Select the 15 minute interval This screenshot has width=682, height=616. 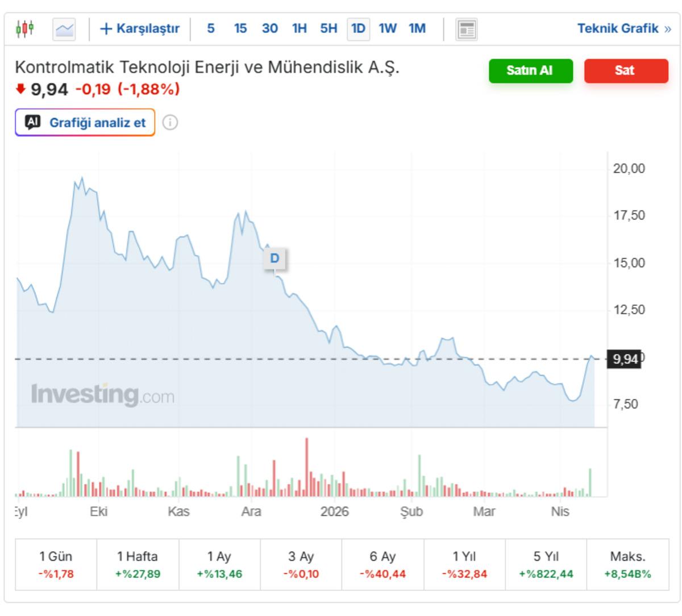(240, 28)
